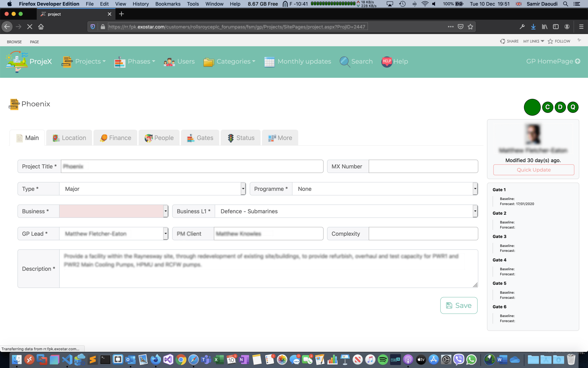The image size is (588, 368).
Task: Open the Status tab
Action: (241, 138)
